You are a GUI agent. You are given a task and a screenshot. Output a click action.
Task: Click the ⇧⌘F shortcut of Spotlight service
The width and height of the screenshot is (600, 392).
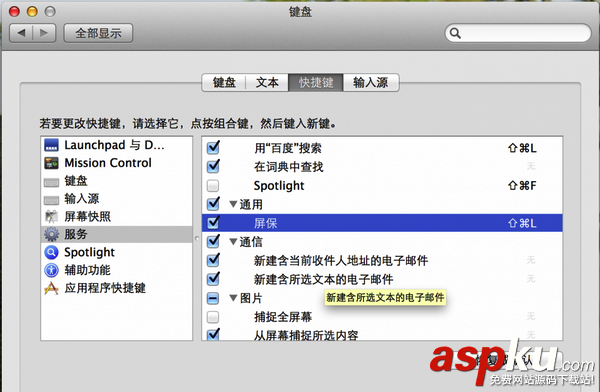coord(522,186)
